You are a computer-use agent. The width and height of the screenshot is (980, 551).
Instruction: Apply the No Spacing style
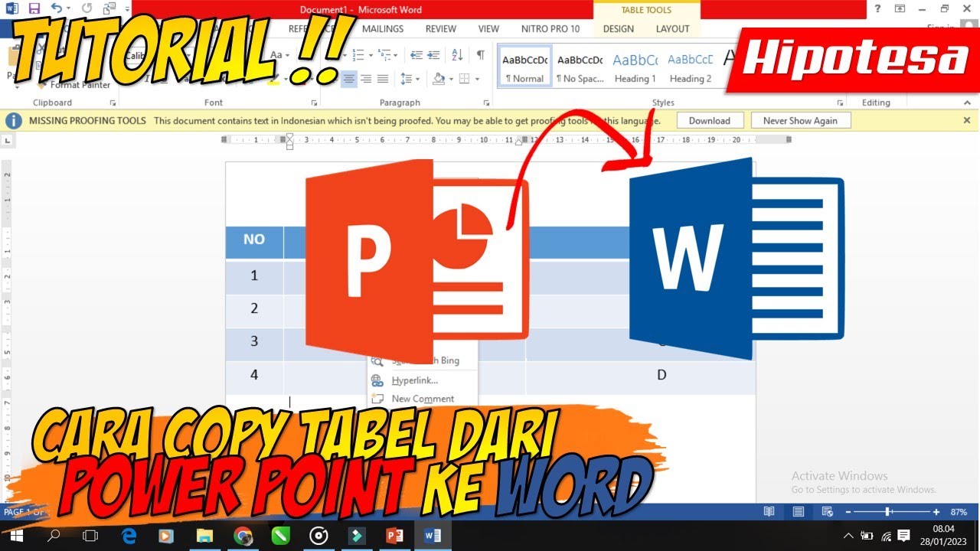click(580, 67)
